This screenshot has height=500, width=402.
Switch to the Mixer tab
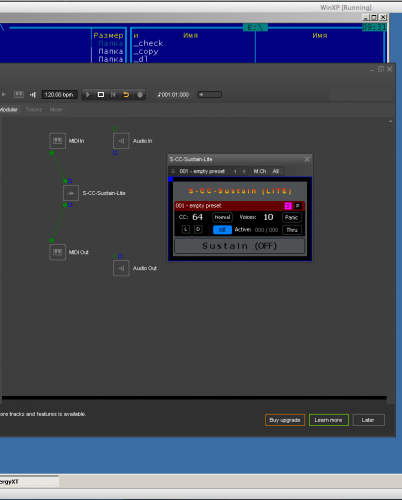(x=56, y=110)
